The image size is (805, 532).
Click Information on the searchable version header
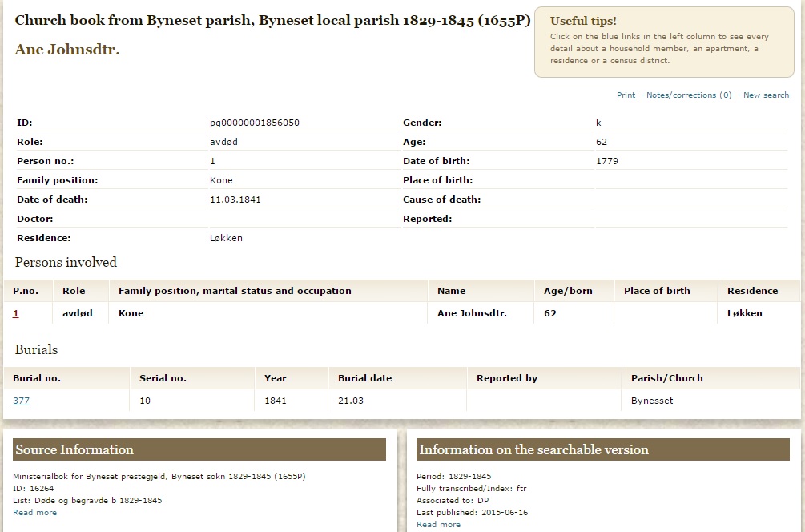tap(602, 449)
